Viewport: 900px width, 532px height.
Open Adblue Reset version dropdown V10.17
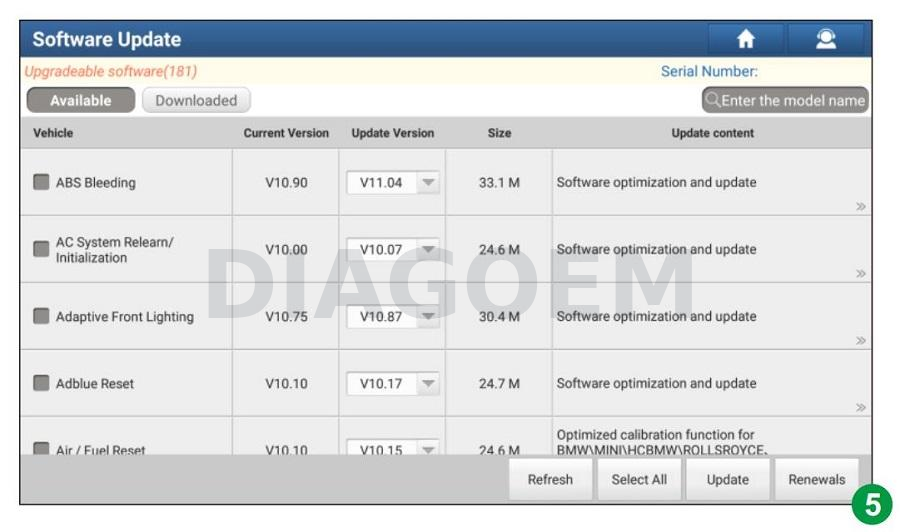[393, 383]
